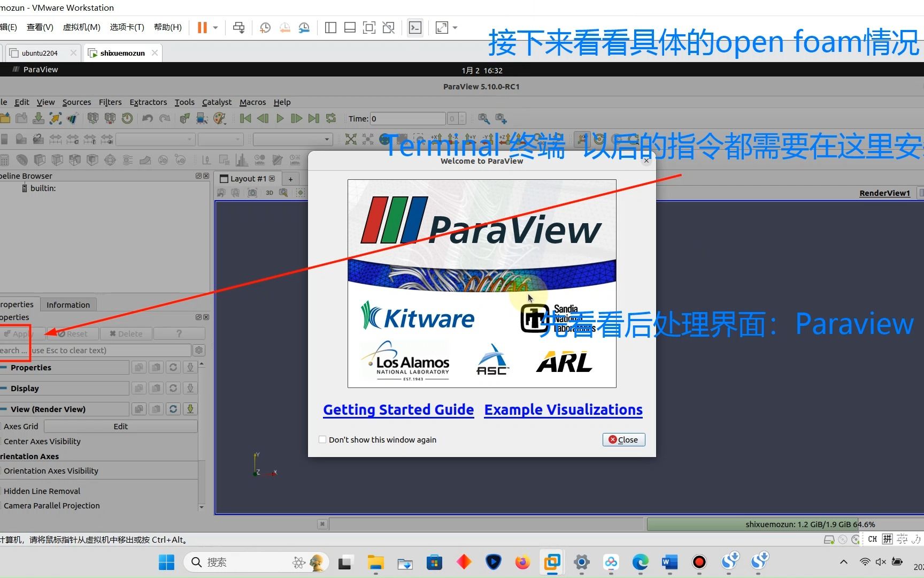Click the Copy icon in the Properties section row
The width and height of the screenshot is (924, 578).
139,367
